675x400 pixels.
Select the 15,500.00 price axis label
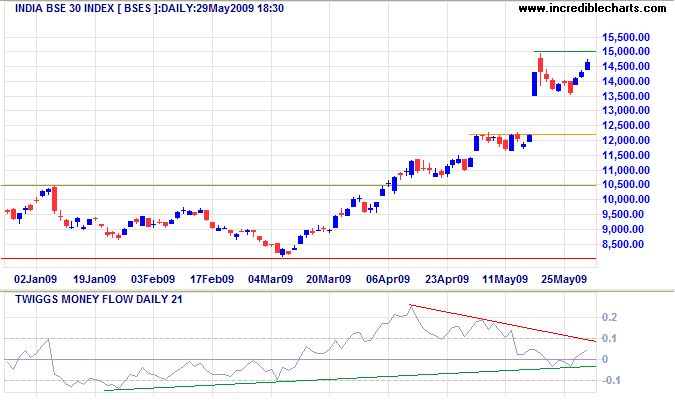[625, 37]
